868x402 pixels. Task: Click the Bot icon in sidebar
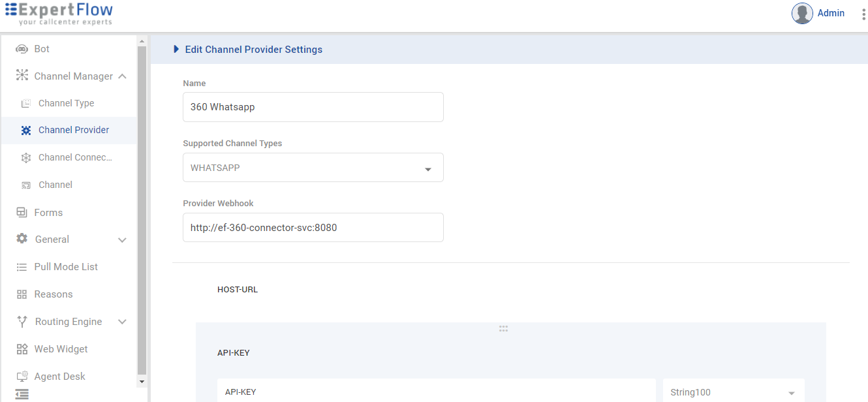click(22, 49)
